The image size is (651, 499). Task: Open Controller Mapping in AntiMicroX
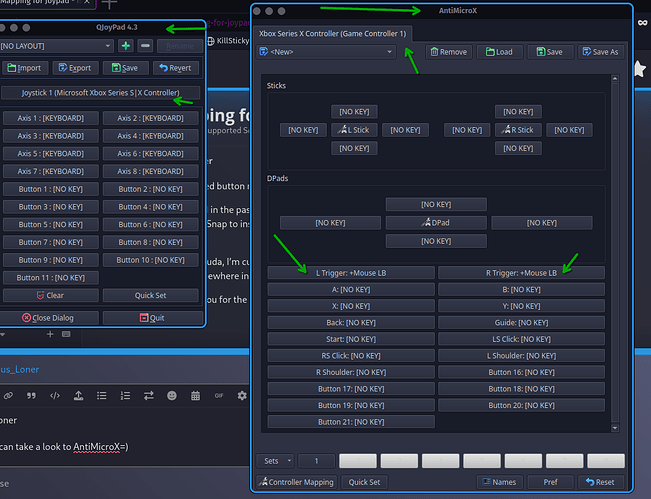[297, 482]
